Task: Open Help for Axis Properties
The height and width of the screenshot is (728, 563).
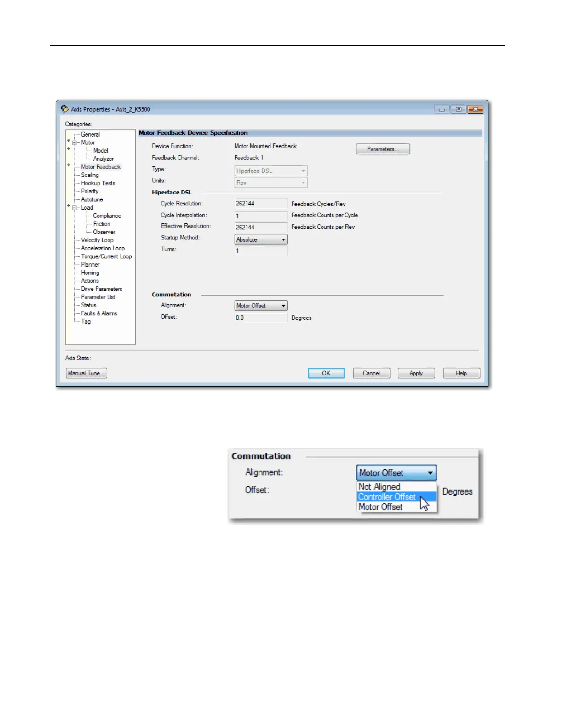Action: (461, 373)
